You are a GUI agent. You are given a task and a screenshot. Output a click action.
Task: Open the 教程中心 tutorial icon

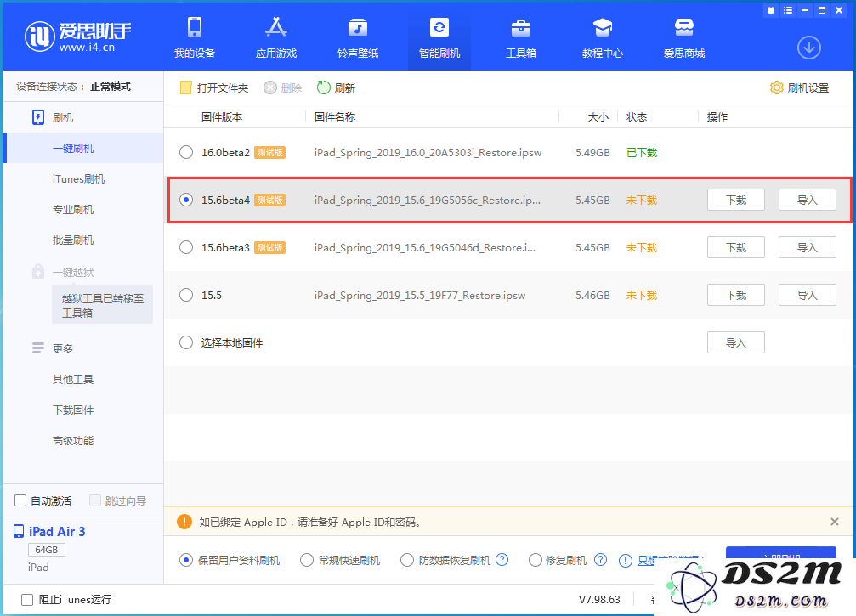point(603,27)
